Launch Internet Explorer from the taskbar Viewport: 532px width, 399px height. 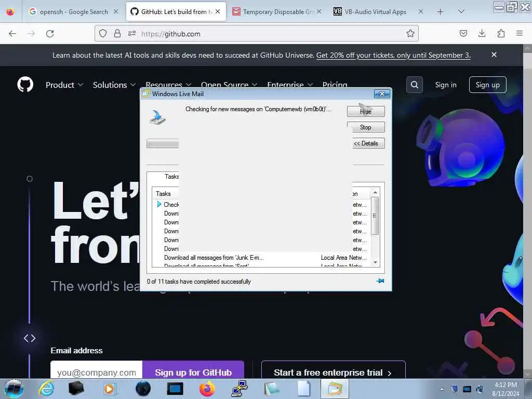(x=46, y=389)
